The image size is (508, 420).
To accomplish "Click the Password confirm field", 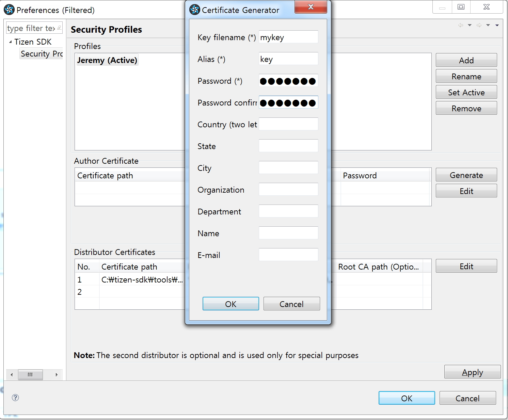I will pyautogui.click(x=288, y=102).
